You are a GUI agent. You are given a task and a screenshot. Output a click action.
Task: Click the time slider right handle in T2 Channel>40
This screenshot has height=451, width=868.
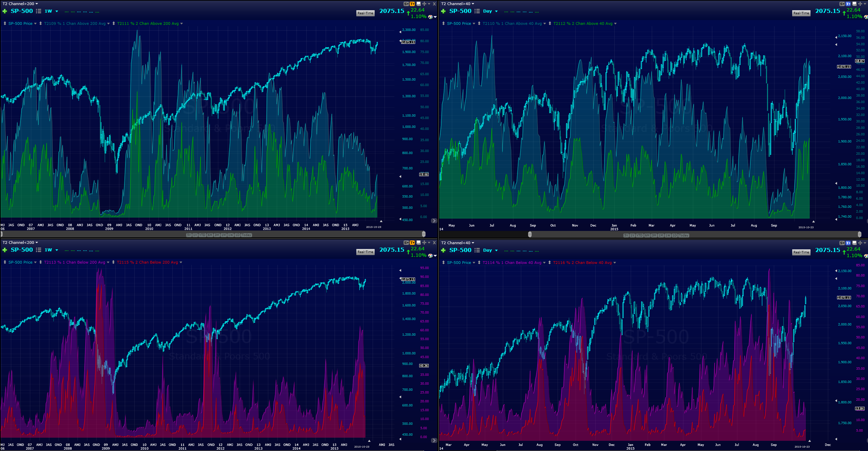(860, 234)
